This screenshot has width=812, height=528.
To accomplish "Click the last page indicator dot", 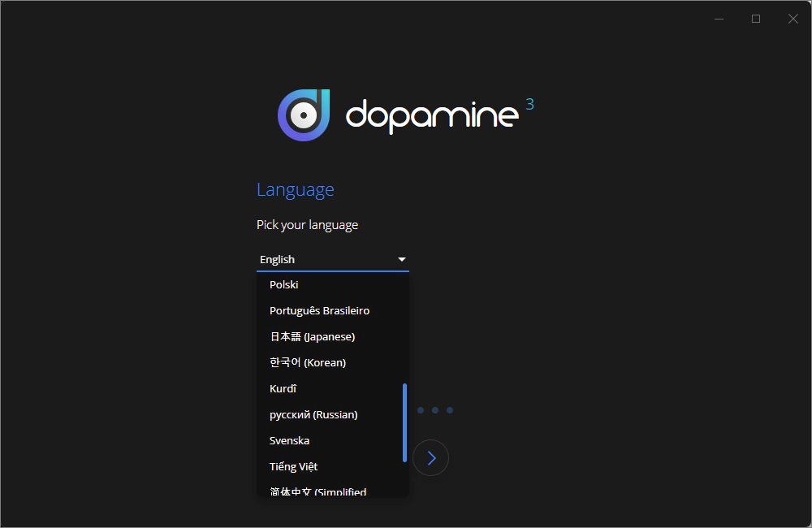I will click(x=450, y=410).
